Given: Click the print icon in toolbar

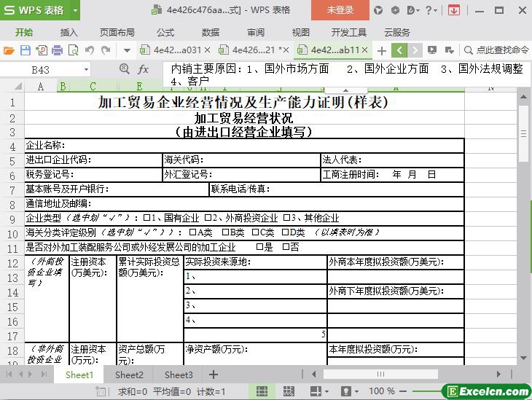Looking at the screenshot, I should (x=57, y=50).
